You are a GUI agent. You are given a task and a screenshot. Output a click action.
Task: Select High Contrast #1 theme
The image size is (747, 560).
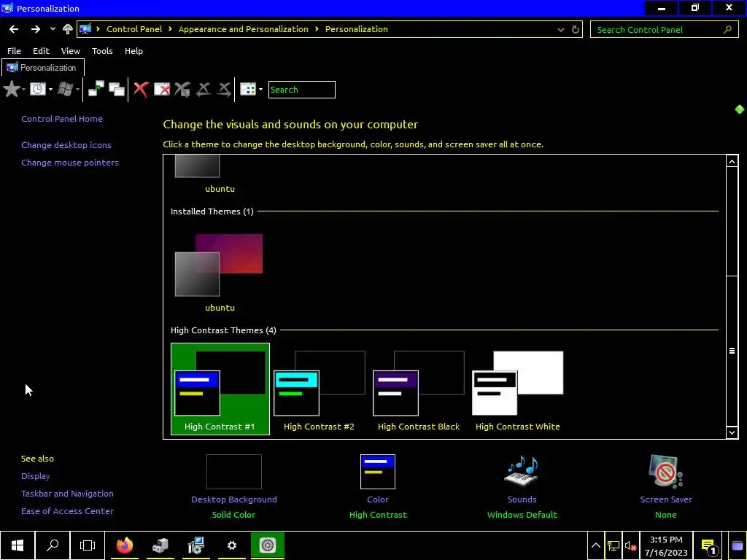point(220,389)
